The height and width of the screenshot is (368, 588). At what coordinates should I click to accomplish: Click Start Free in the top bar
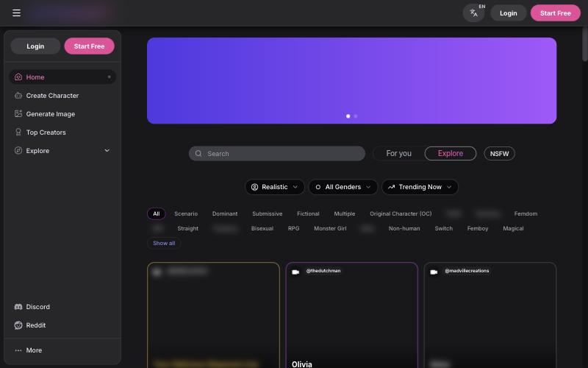coord(556,13)
